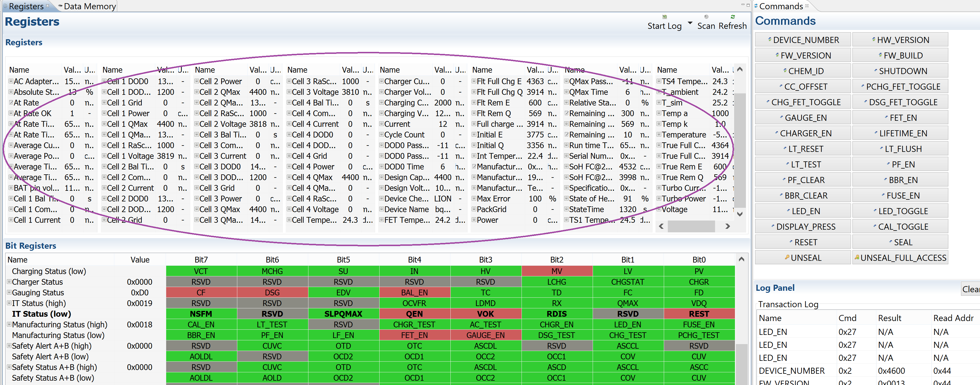The height and width of the screenshot is (385, 980).
Task: Click the icon beside Current register
Action: click(382, 124)
